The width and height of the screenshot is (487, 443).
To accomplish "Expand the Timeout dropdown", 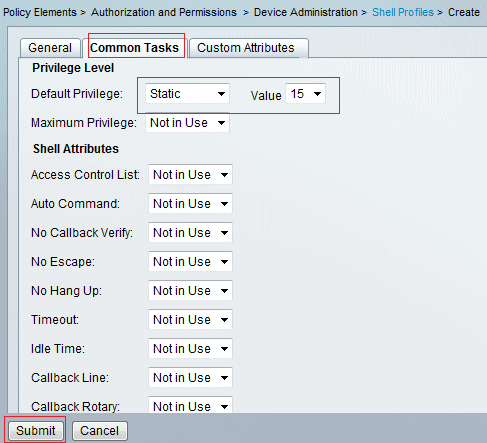I will tap(190, 320).
